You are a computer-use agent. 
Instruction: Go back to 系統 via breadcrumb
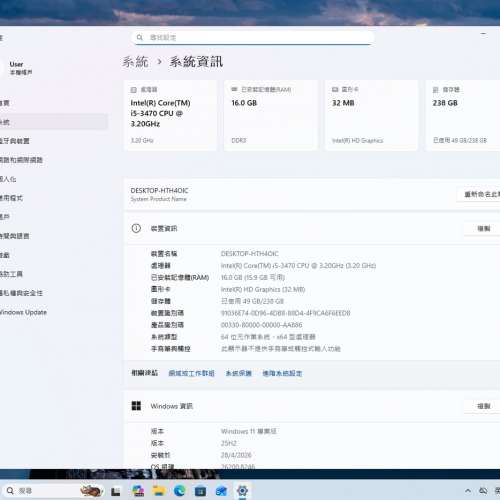tap(135, 62)
